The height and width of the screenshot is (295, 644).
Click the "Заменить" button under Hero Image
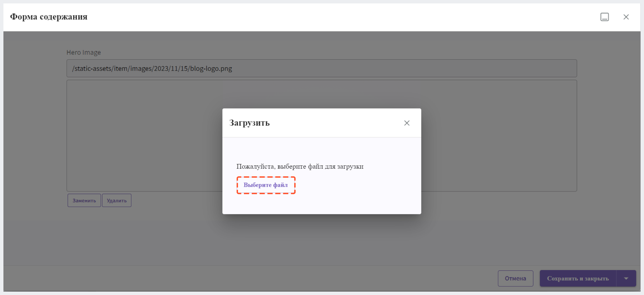[x=84, y=201]
